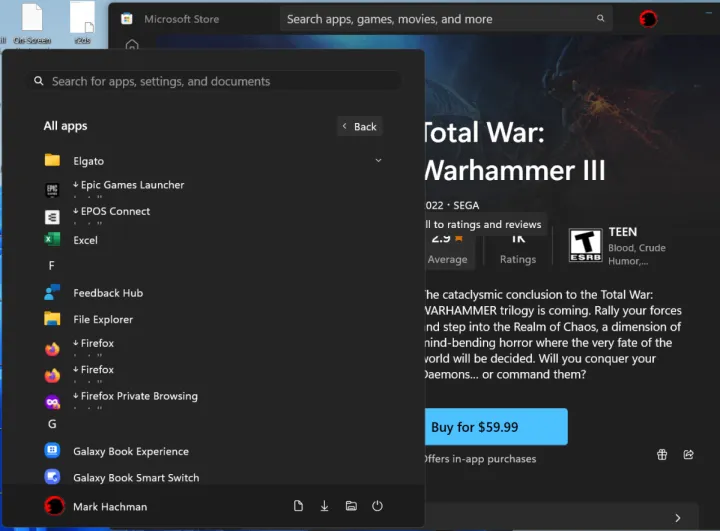Viewport: 720px width, 531px height.
Task: Click the power button icon
Action: pos(377,506)
